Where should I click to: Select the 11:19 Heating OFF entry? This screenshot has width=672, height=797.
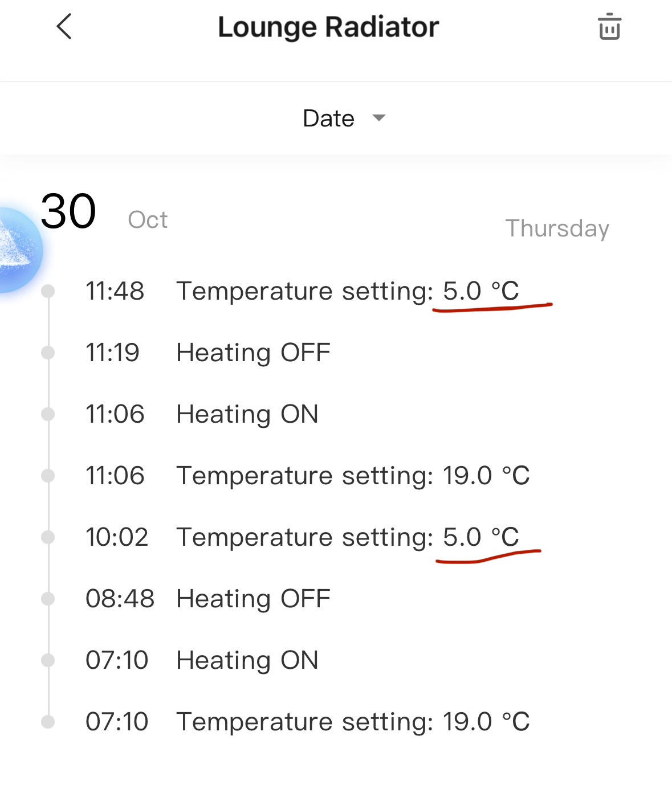click(253, 353)
